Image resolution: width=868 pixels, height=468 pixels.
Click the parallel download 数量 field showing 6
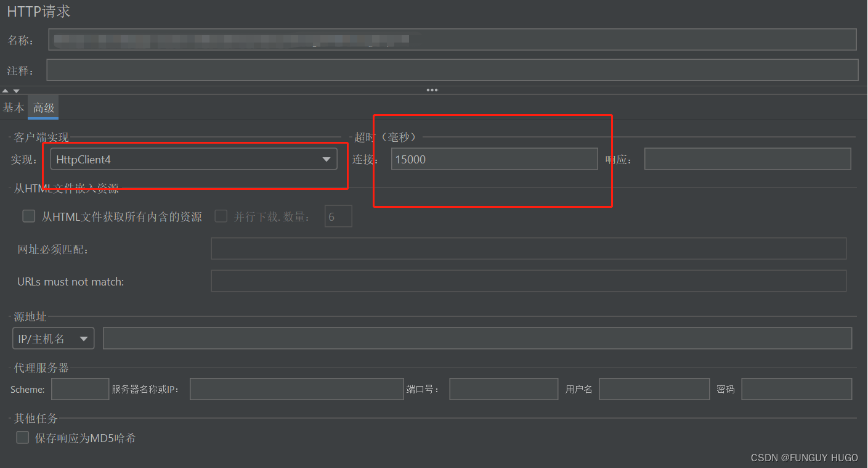pos(338,216)
